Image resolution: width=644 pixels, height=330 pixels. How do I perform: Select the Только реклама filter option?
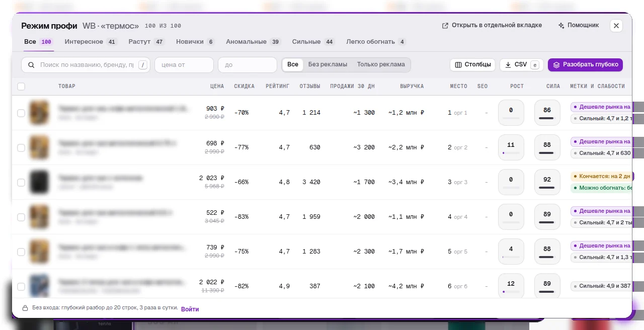click(381, 64)
